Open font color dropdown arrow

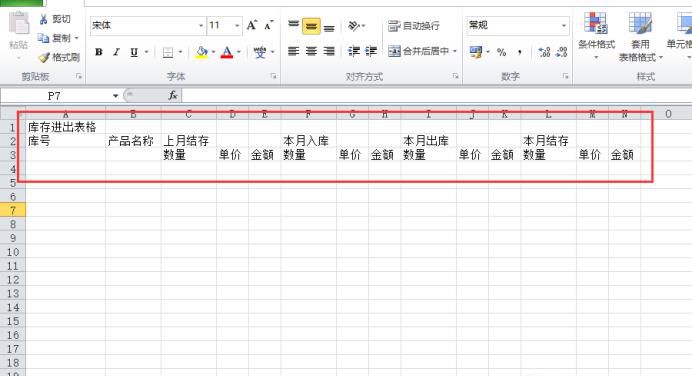click(x=239, y=52)
